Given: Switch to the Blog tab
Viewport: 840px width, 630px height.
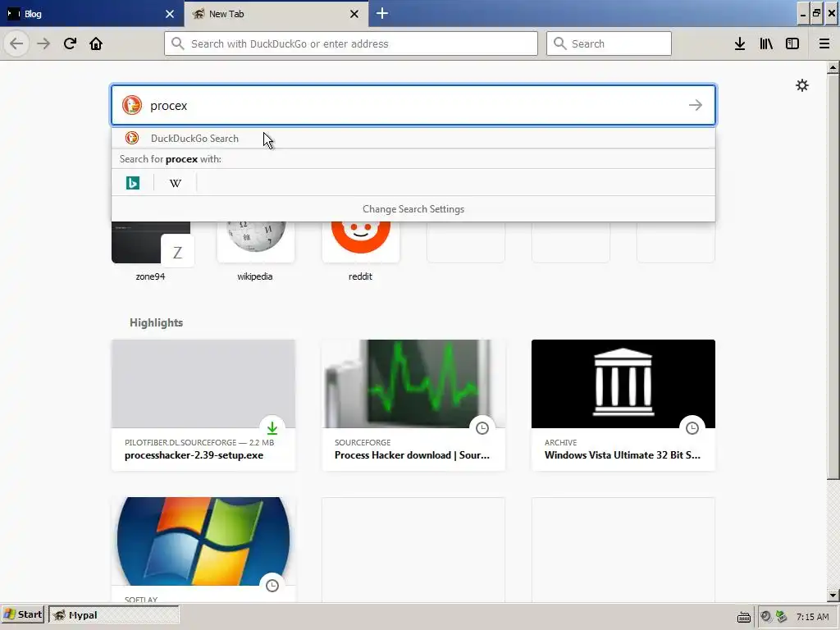Looking at the screenshot, I should (x=92, y=14).
